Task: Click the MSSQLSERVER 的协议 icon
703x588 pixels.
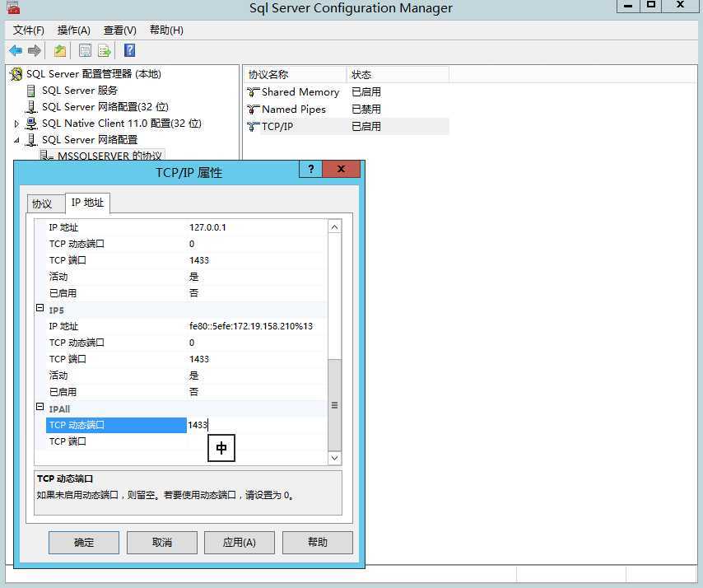Action: (x=46, y=155)
